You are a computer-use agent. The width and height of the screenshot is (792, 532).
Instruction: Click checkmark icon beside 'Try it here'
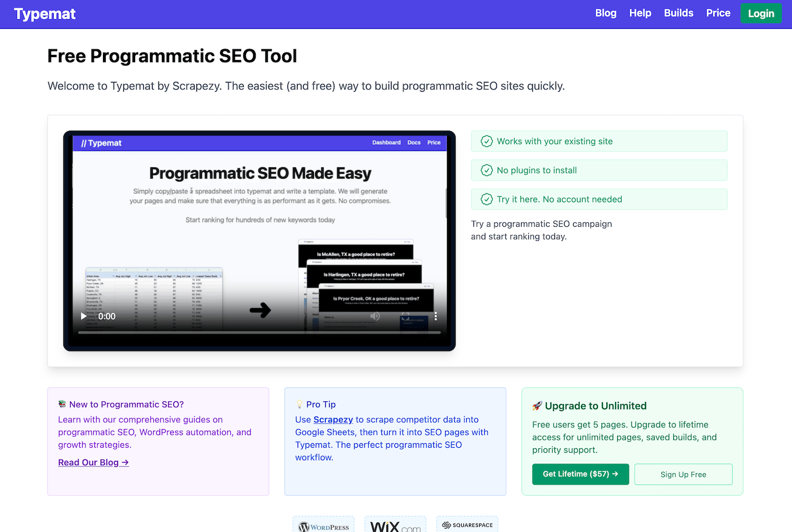click(x=487, y=199)
